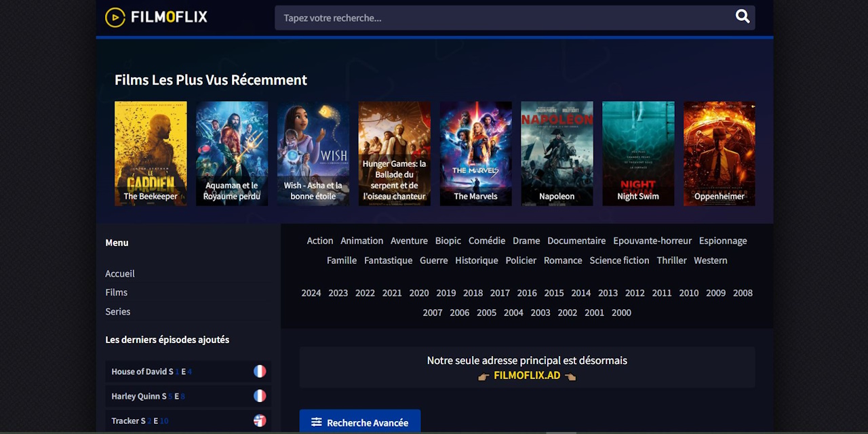The width and height of the screenshot is (868, 434).
Task: Choose the year 2000 link
Action: (x=621, y=313)
